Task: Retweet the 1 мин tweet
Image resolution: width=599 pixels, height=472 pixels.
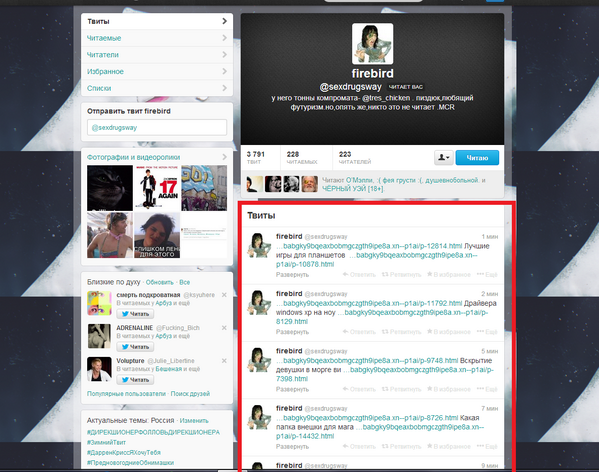Action: click(401, 275)
